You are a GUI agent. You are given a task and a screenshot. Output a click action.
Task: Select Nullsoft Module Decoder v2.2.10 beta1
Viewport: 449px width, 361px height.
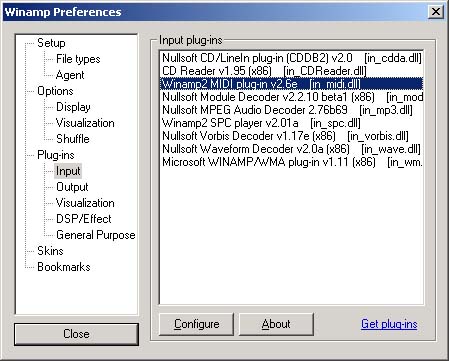tap(292, 97)
